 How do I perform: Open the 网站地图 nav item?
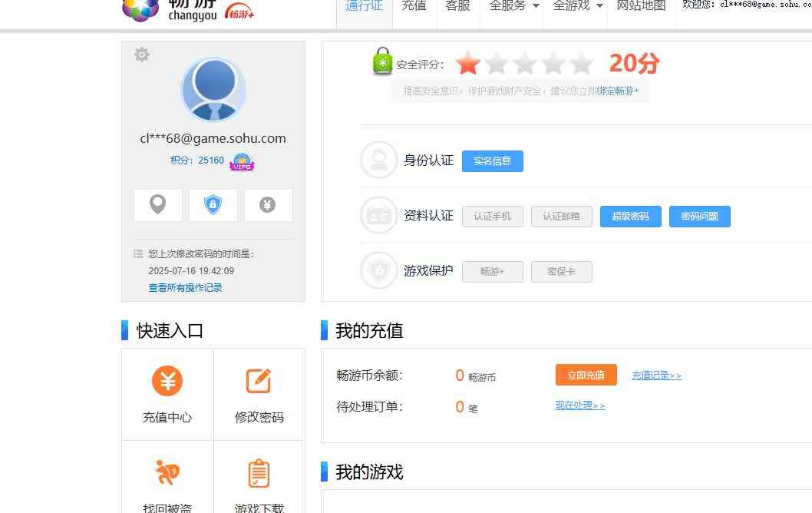click(641, 7)
